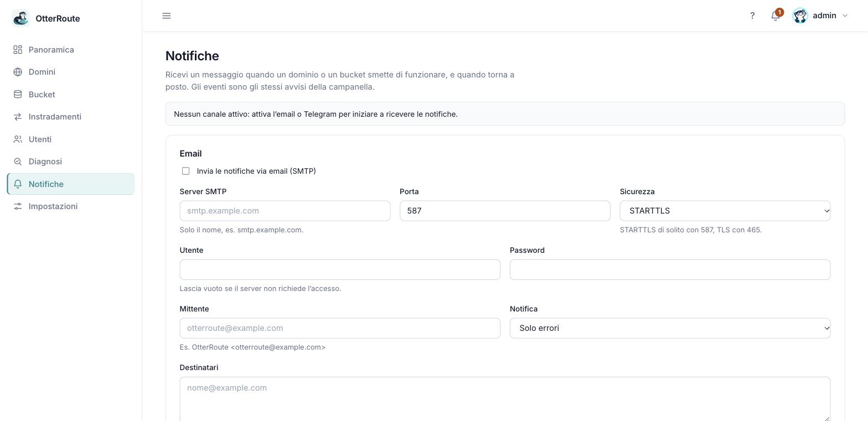Expand the admin user menu chevron
The height and width of the screenshot is (421, 868).
(845, 15)
